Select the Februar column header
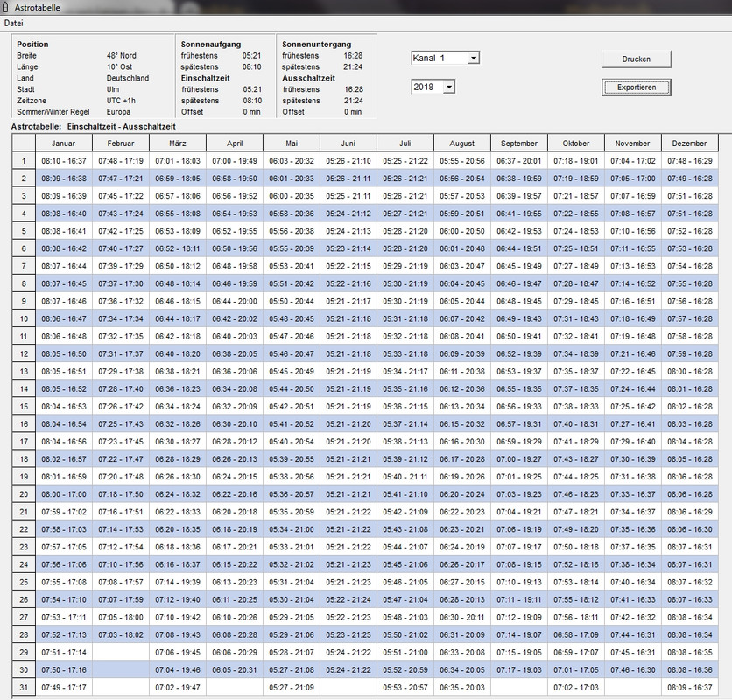The height and width of the screenshot is (700, 732). (121, 143)
